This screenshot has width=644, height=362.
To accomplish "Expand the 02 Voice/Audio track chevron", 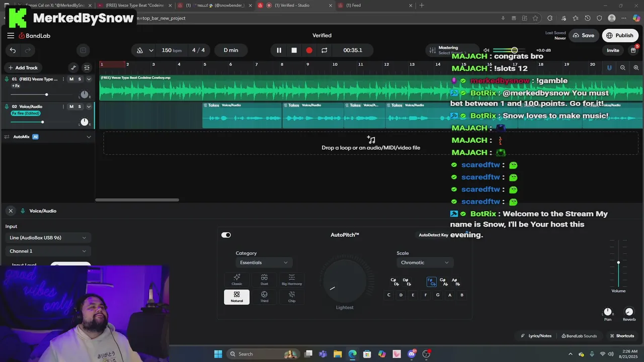I will [x=89, y=107].
